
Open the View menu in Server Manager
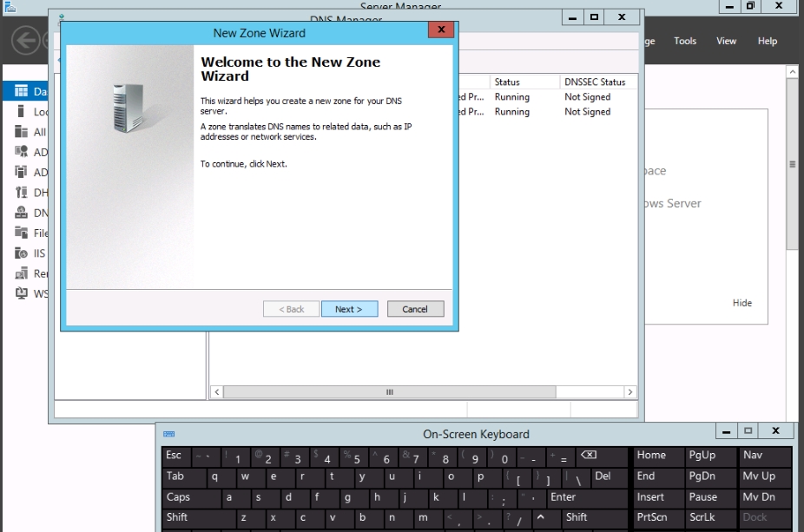(x=726, y=41)
